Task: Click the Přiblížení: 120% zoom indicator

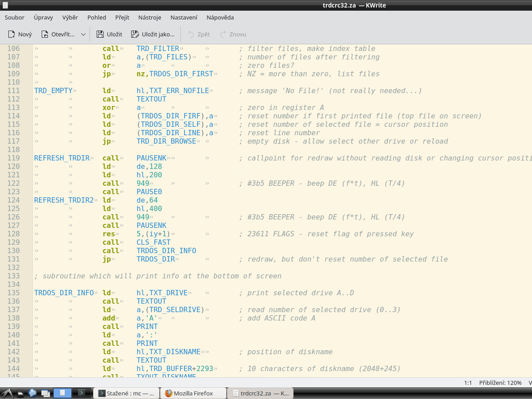Action: click(x=501, y=383)
